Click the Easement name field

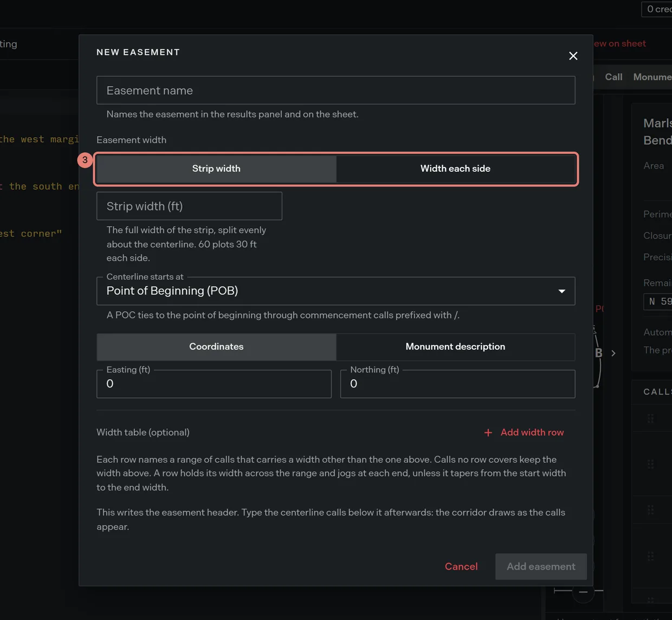coord(335,90)
